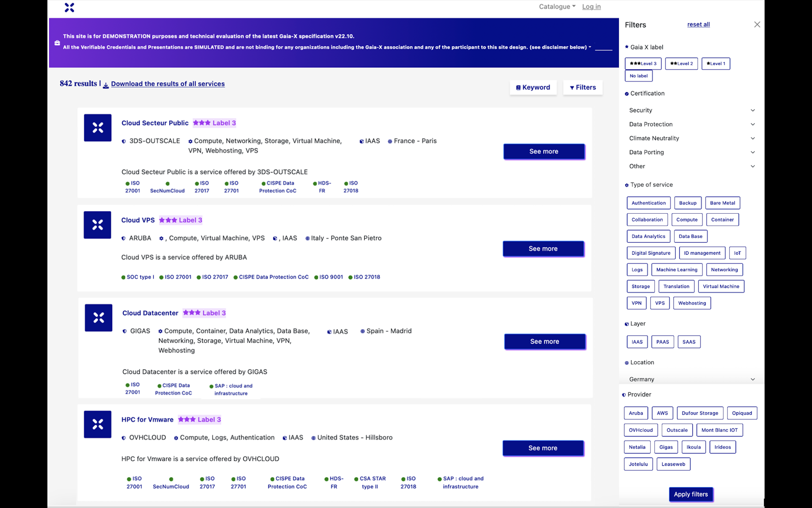Expand the Data Protection certification section
This screenshot has height=508, width=812.
point(692,124)
